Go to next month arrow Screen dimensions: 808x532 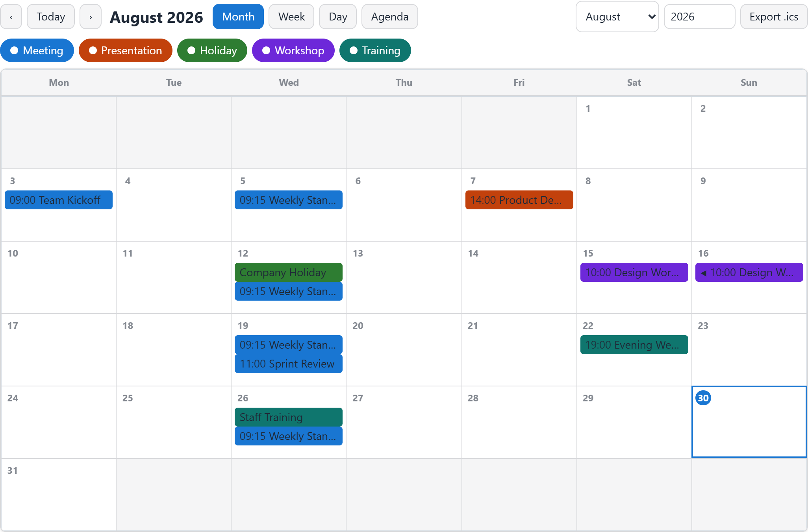[x=91, y=17]
